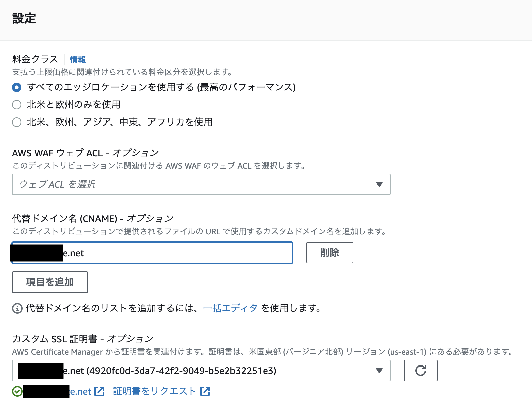Click the 料金クラス label
This screenshot has height=407, width=532.
coord(35,59)
